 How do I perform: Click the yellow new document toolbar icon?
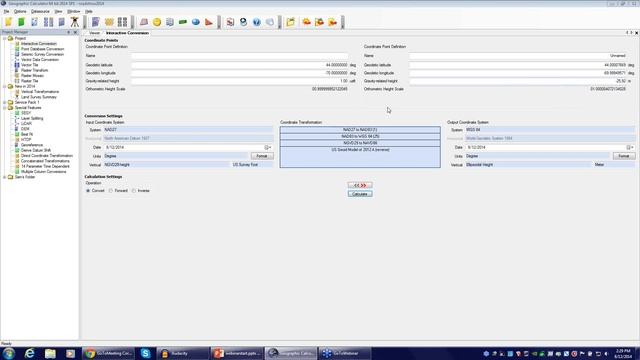coord(8,22)
